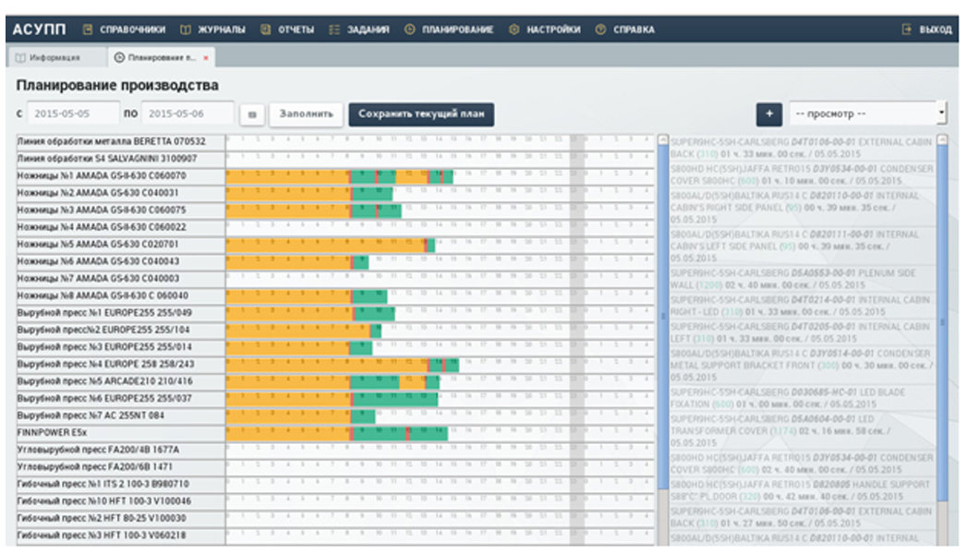Click the task list vertical scrollbar
The width and height of the screenshot is (980, 553).
pos(942,322)
